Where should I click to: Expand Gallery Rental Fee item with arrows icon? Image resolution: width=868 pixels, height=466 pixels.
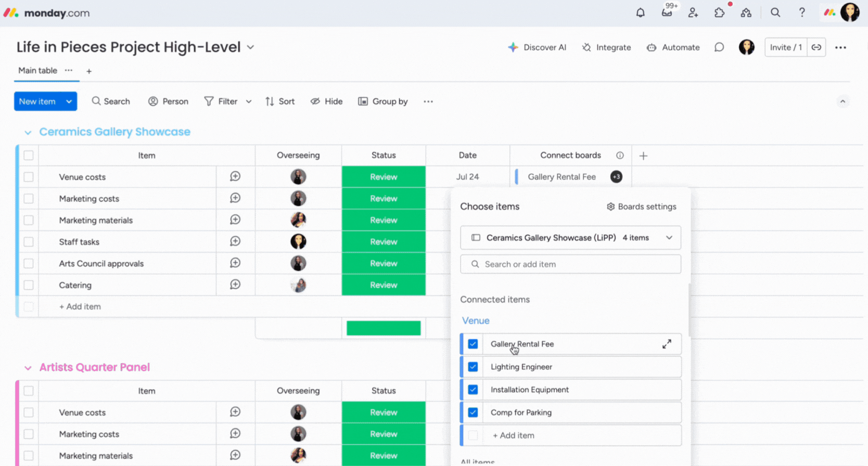667,344
